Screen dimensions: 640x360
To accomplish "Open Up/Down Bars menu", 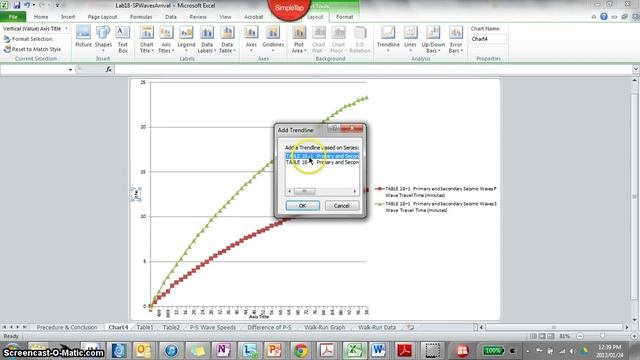I will 433,39.
